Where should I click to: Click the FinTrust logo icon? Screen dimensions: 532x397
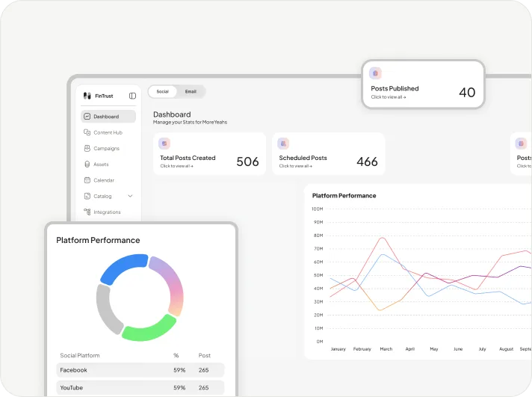pos(87,96)
